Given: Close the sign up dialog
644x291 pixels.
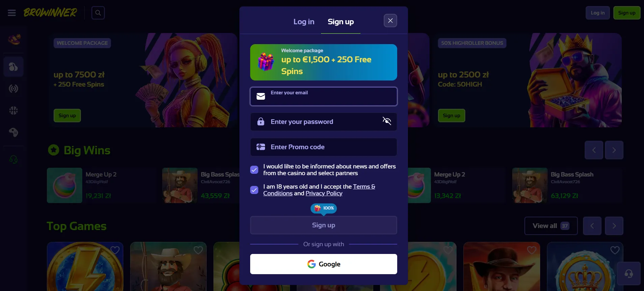Looking at the screenshot, I should coord(390,21).
